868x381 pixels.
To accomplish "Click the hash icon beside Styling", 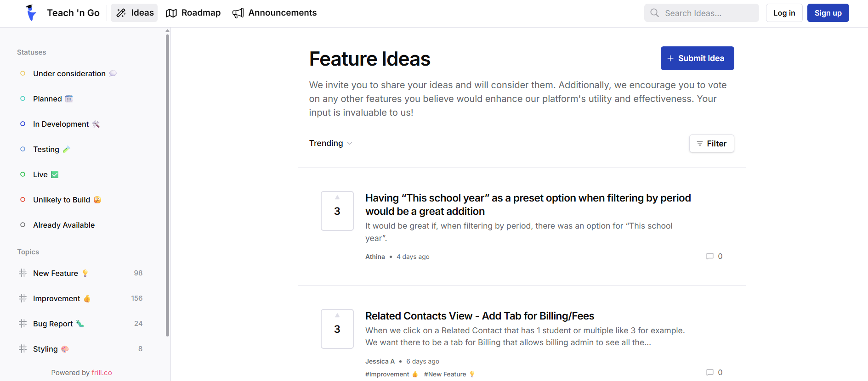I will (x=23, y=349).
